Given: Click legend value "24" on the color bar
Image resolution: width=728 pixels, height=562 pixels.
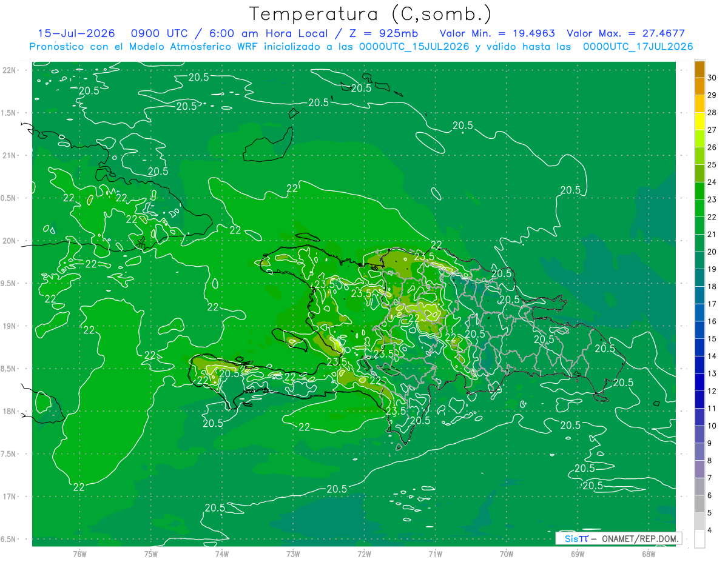Looking at the screenshot, I should point(712,182).
